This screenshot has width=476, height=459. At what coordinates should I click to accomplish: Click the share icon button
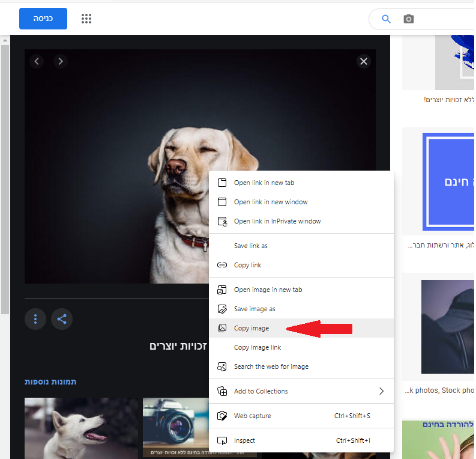[x=62, y=319]
